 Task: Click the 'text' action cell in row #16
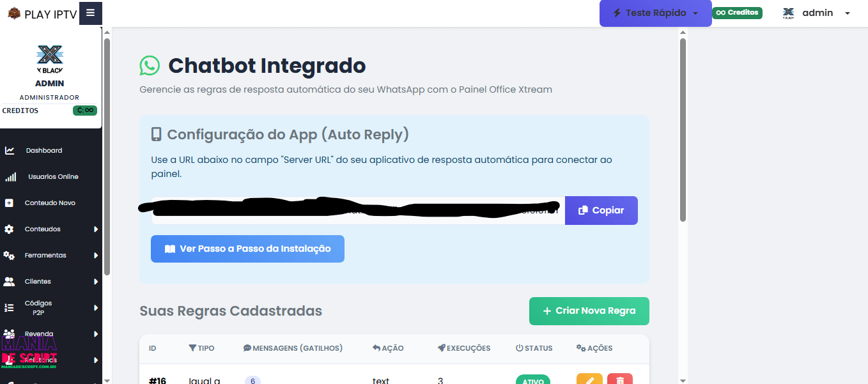pos(381,381)
